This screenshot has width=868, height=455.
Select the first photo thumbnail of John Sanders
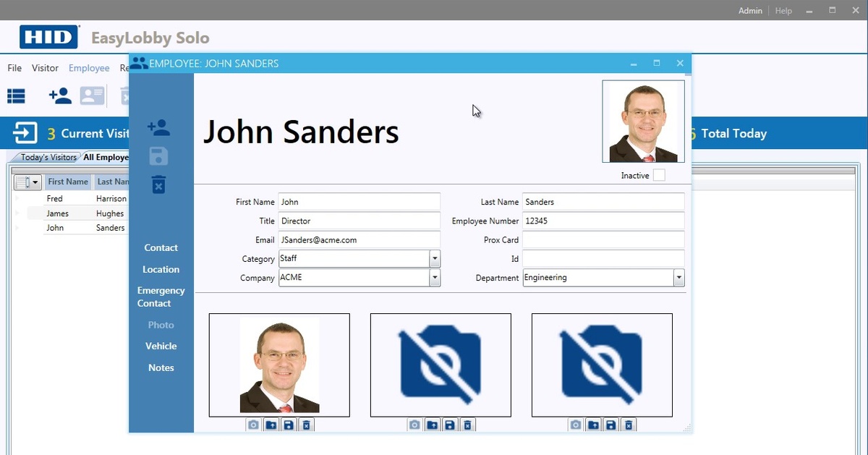click(279, 365)
